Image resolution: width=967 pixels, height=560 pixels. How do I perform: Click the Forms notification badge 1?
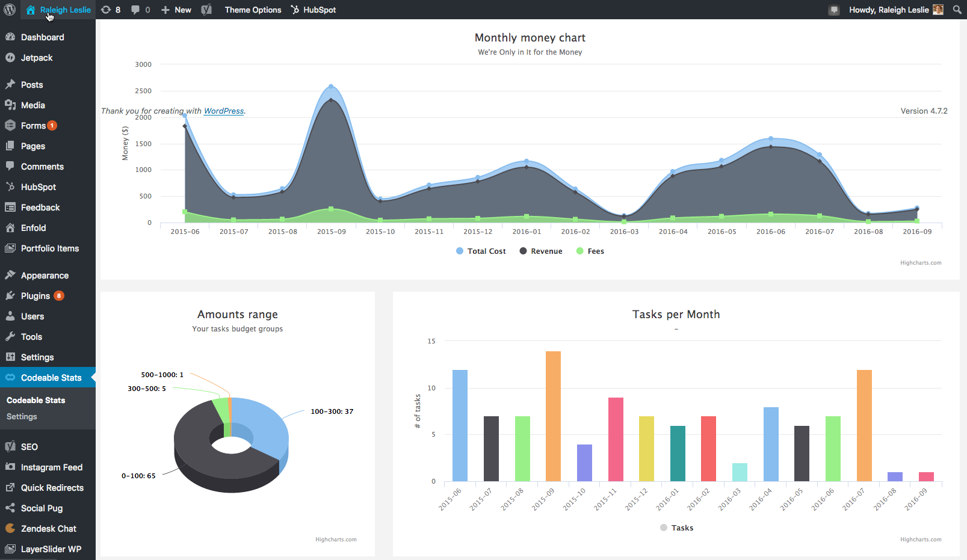pos(52,126)
